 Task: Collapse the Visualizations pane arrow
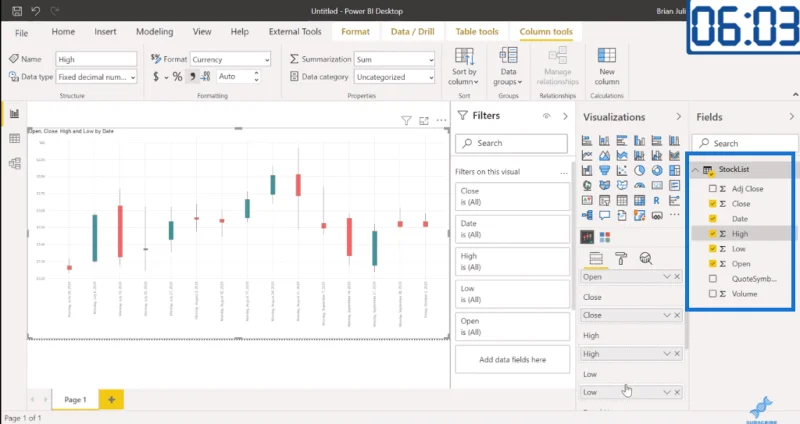(678, 117)
